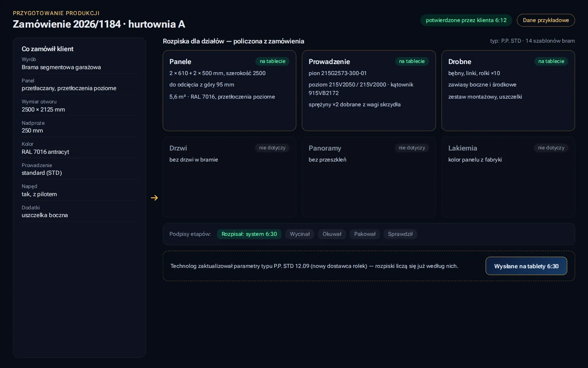The image size is (588, 368).
Task: Click 'Zamówienie 2026/1184 · hurtownia A' title
Action: (x=99, y=24)
